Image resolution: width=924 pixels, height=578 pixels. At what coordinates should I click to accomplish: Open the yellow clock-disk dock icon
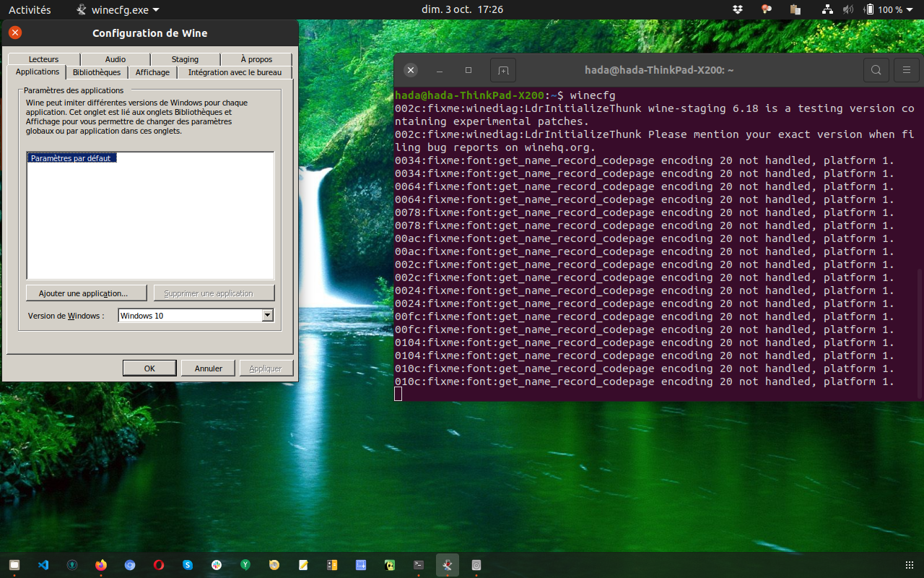click(274, 565)
